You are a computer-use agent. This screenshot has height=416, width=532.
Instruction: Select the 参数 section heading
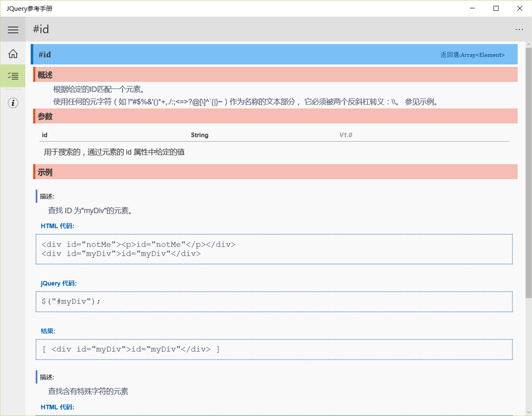[45, 116]
